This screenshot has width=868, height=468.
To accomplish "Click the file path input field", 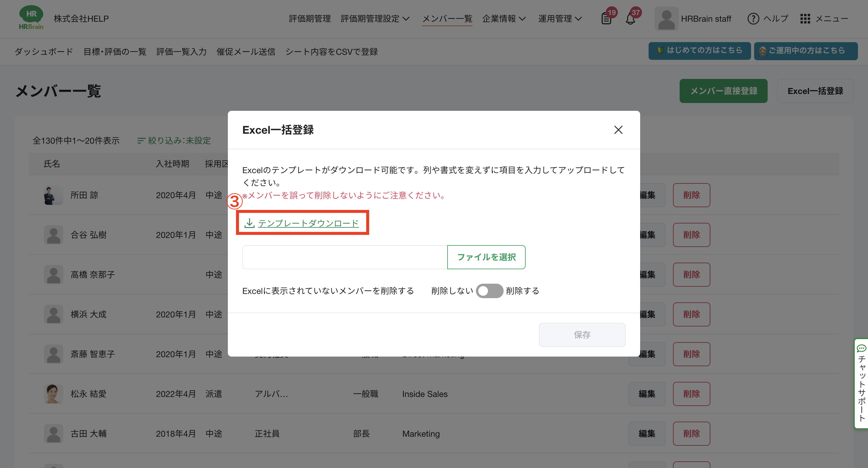I will coord(344,257).
